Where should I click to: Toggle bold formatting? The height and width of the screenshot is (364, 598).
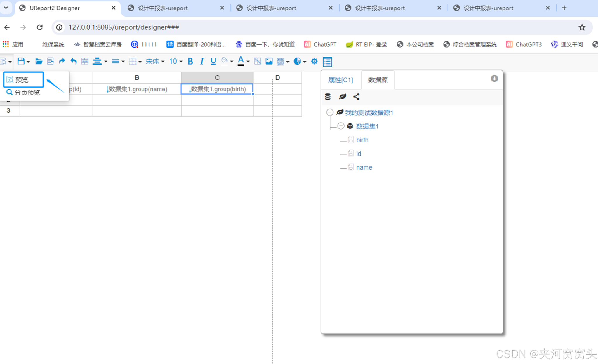tap(190, 61)
